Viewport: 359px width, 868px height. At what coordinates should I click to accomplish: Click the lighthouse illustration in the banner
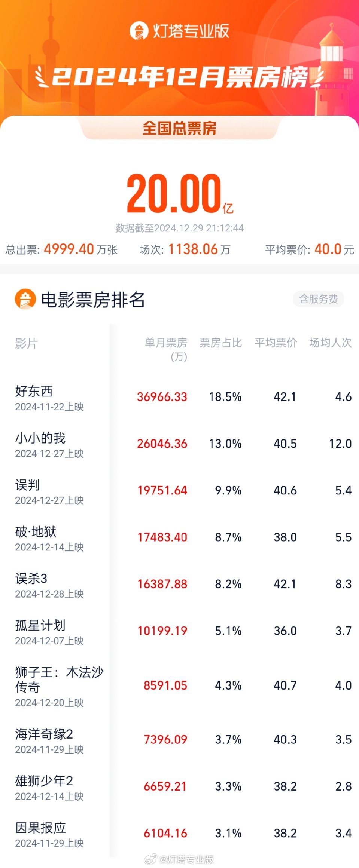(x=331, y=67)
